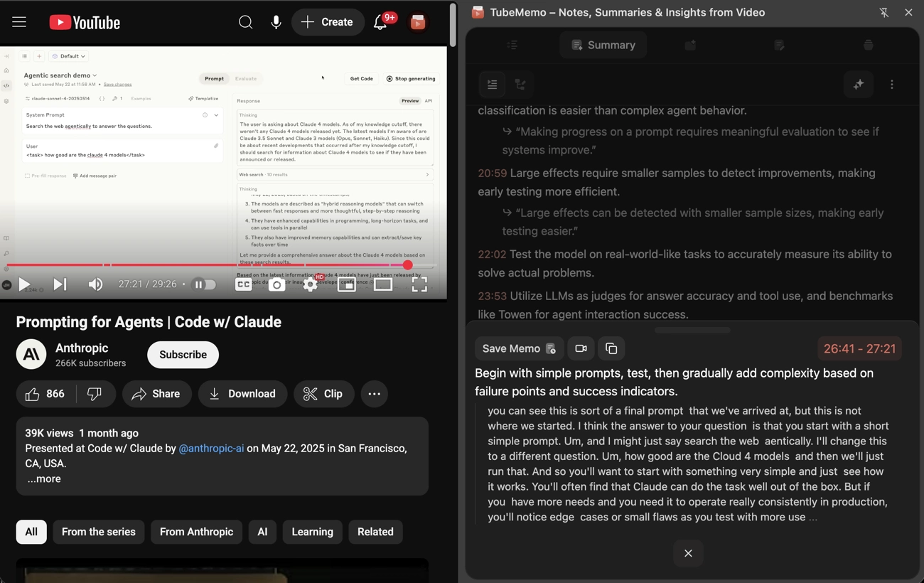Switch to outline list view
The width and height of the screenshot is (924, 583).
pos(492,85)
